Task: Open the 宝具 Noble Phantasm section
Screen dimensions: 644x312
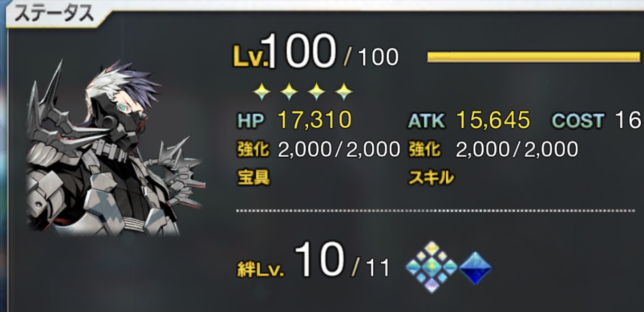Action: 253,178
